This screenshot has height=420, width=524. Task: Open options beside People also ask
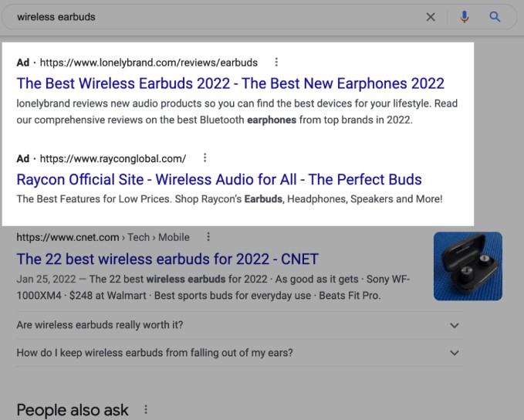point(146,410)
